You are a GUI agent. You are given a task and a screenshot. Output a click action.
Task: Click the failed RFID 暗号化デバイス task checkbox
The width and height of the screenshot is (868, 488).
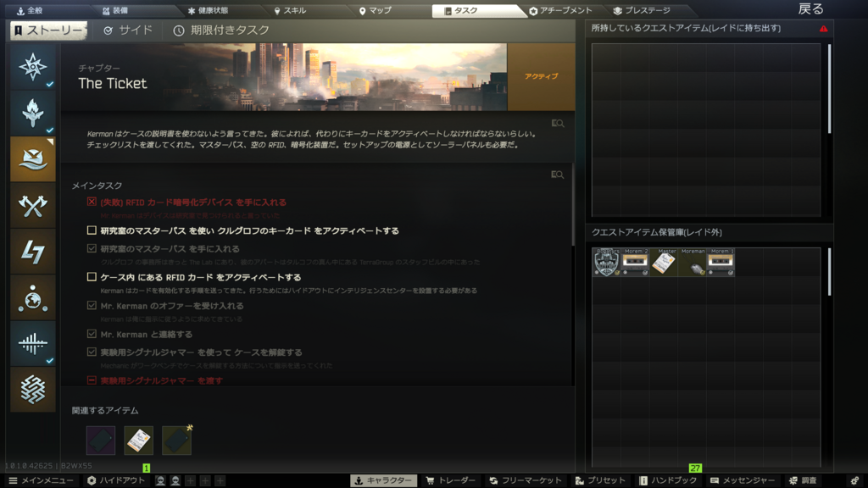pos(92,202)
